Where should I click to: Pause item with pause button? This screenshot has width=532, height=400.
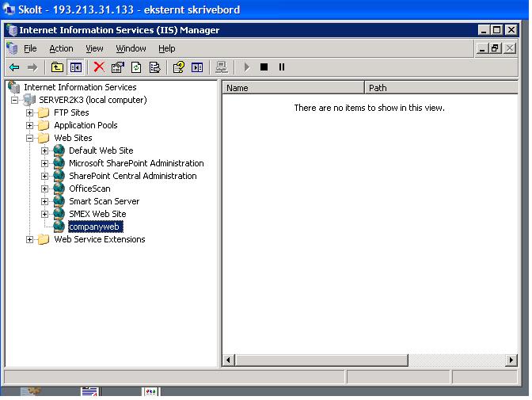(282, 67)
